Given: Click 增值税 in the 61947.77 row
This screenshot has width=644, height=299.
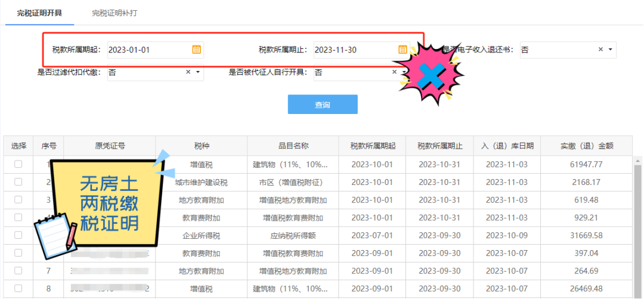Looking at the screenshot, I should tap(202, 165).
